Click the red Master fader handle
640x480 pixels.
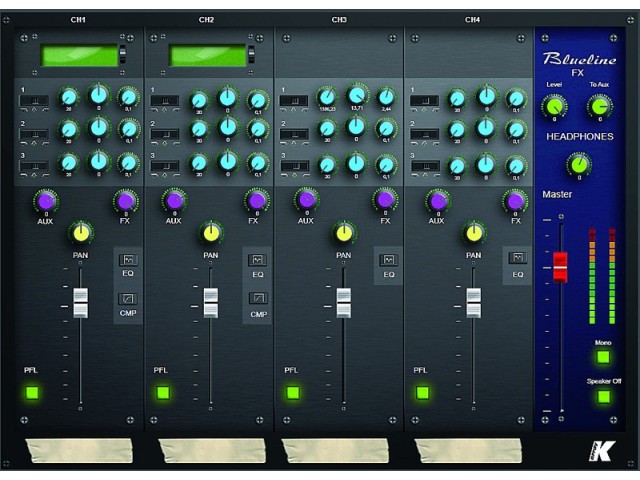click(560, 267)
